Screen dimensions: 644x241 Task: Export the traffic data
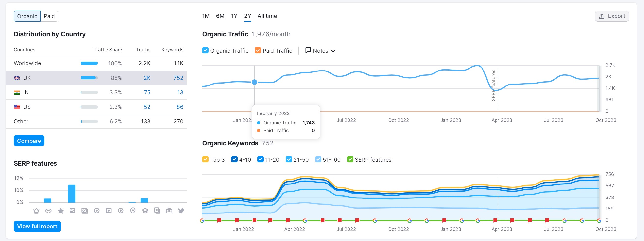[x=612, y=16]
